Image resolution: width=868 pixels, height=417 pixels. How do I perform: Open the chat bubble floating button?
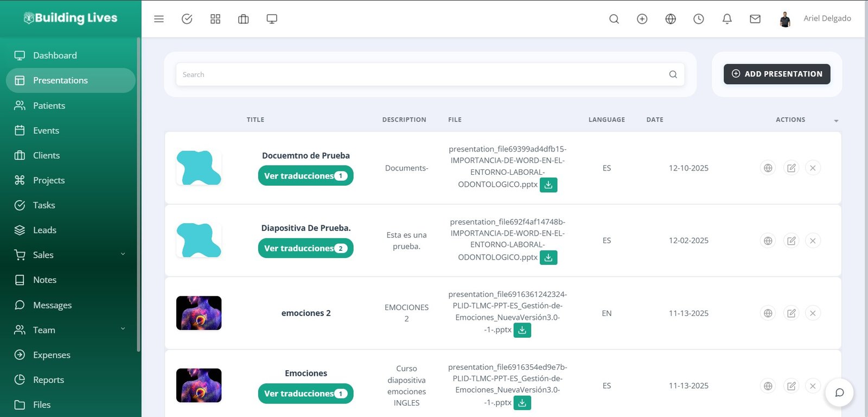click(x=839, y=393)
